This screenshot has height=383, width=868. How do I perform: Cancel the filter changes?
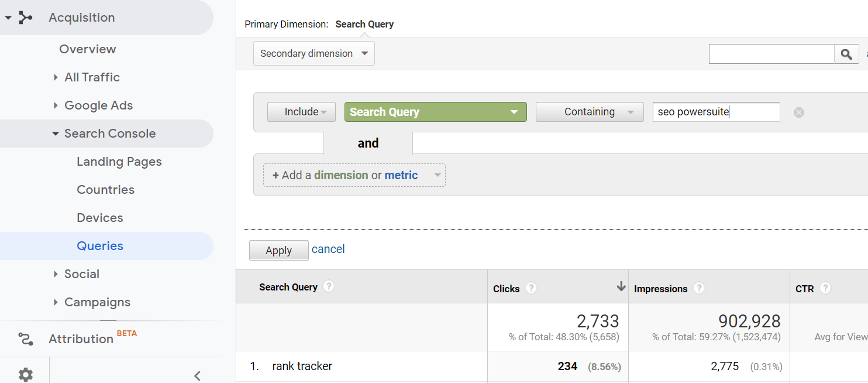(328, 249)
